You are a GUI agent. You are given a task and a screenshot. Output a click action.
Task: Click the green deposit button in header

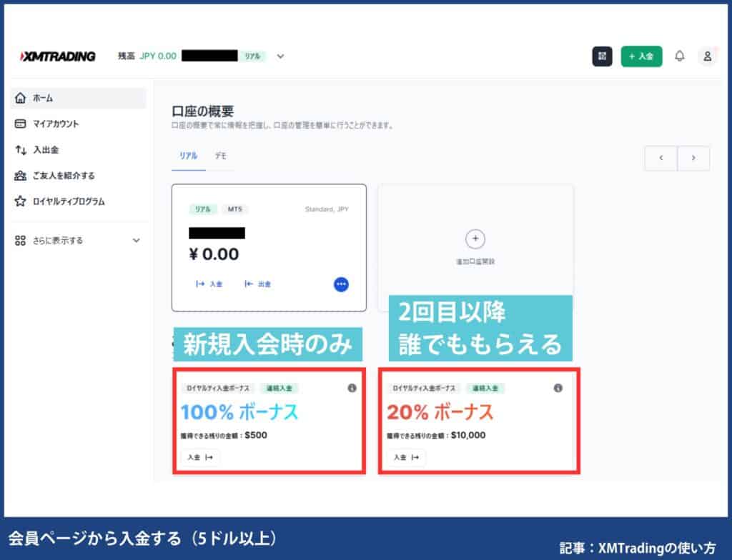tap(641, 56)
